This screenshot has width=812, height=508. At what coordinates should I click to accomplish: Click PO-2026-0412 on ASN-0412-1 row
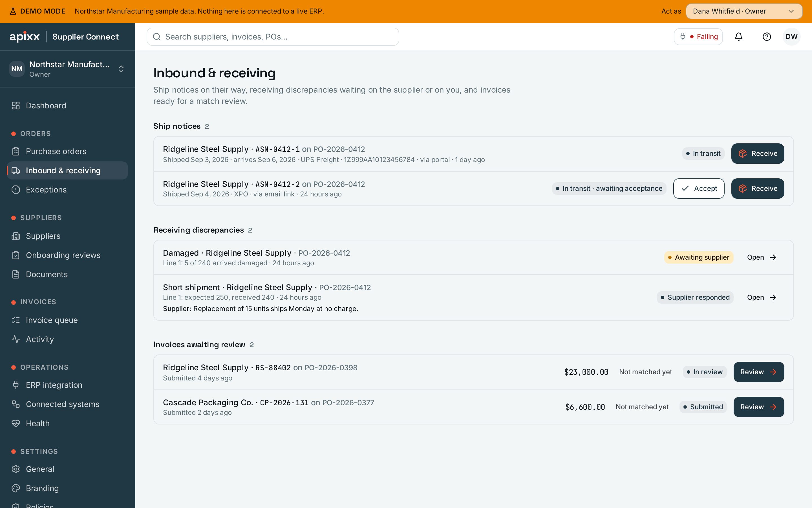pyautogui.click(x=339, y=149)
